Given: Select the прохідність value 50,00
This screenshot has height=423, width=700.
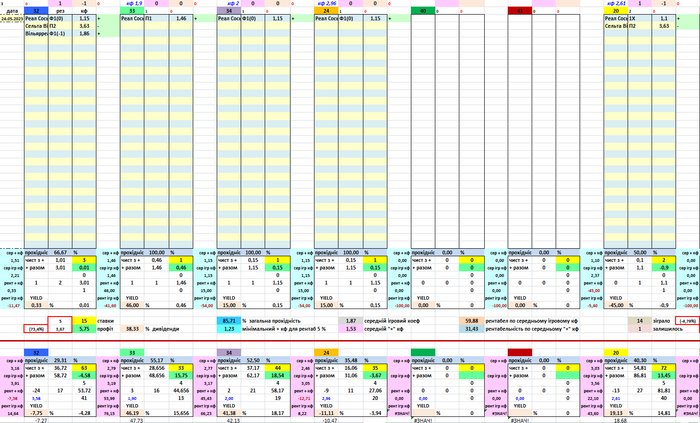Looking at the screenshot, I should coord(639,253).
